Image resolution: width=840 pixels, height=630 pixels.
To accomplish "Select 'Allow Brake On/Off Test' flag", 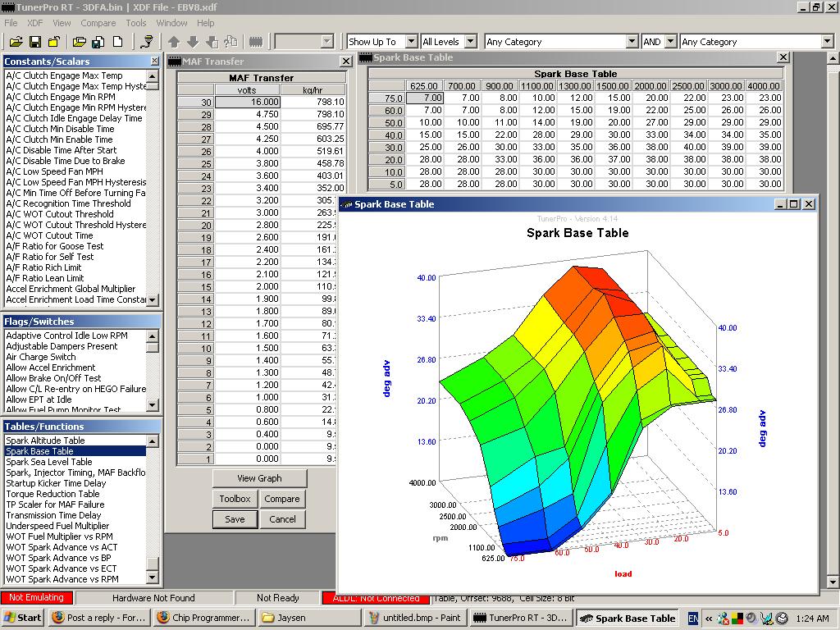I will (x=53, y=378).
